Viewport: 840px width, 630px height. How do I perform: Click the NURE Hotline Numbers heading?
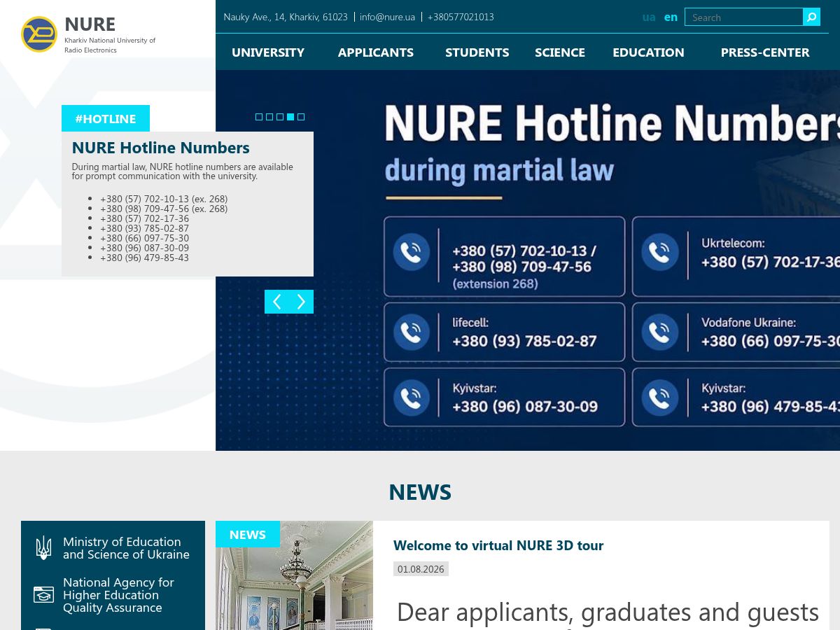point(161,148)
